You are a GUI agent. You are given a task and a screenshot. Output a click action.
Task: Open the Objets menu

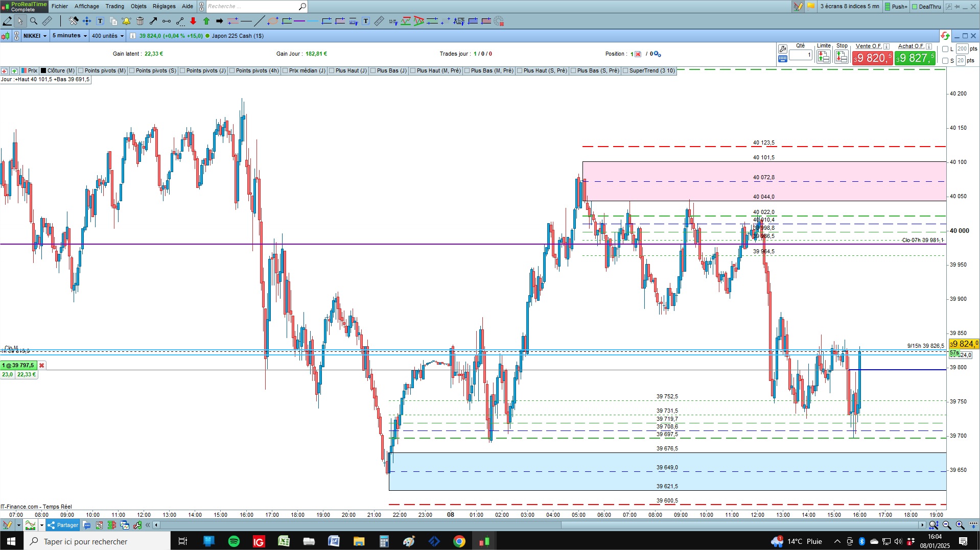(138, 6)
